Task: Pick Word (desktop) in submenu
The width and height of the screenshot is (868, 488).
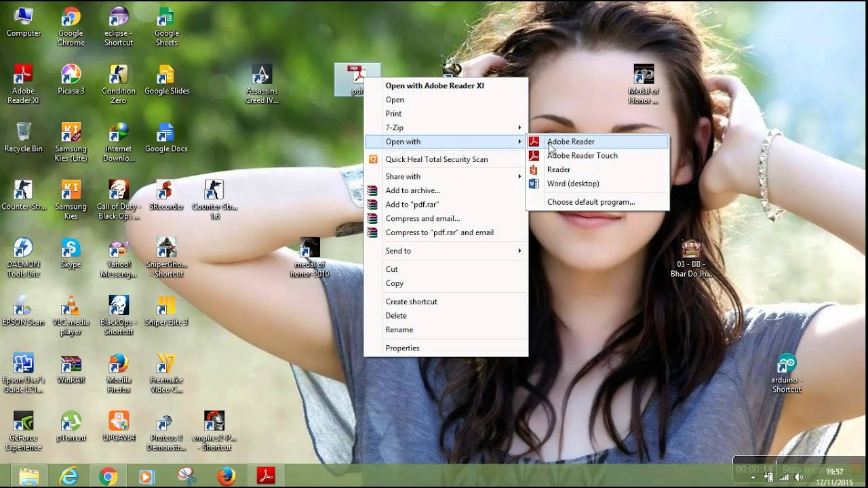Action: [x=597, y=183]
